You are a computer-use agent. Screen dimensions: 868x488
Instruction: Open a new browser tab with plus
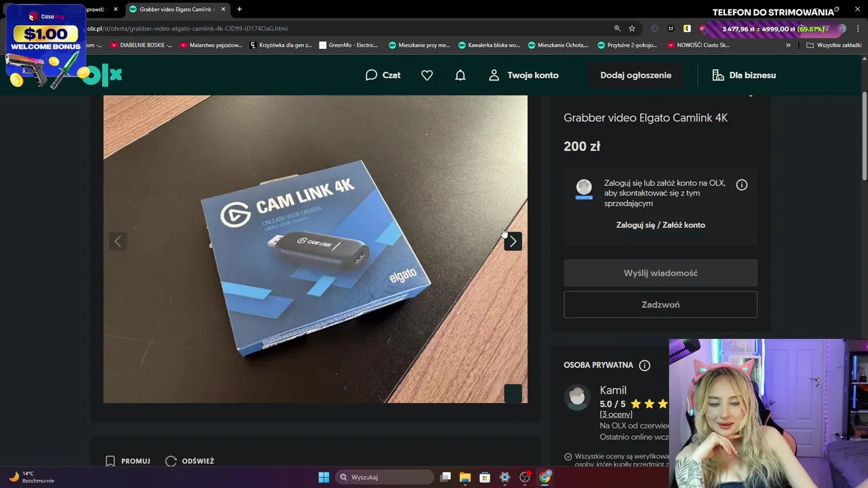point(239,9)
